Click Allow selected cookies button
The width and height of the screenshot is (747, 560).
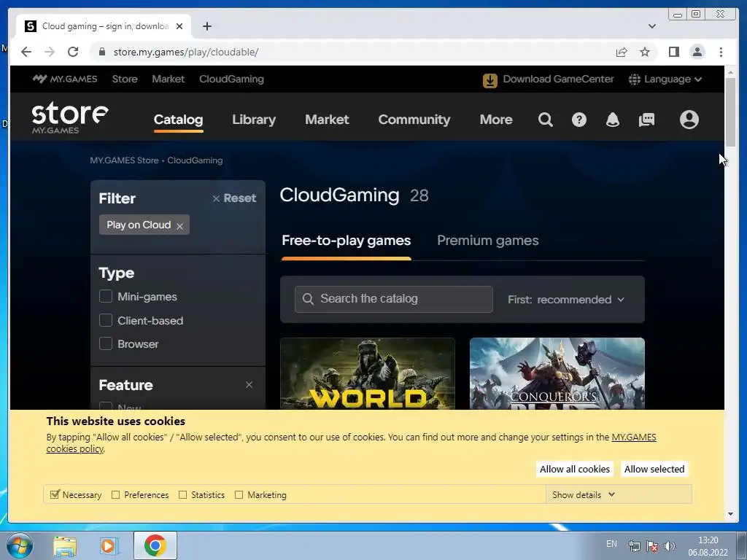point(654,469)
